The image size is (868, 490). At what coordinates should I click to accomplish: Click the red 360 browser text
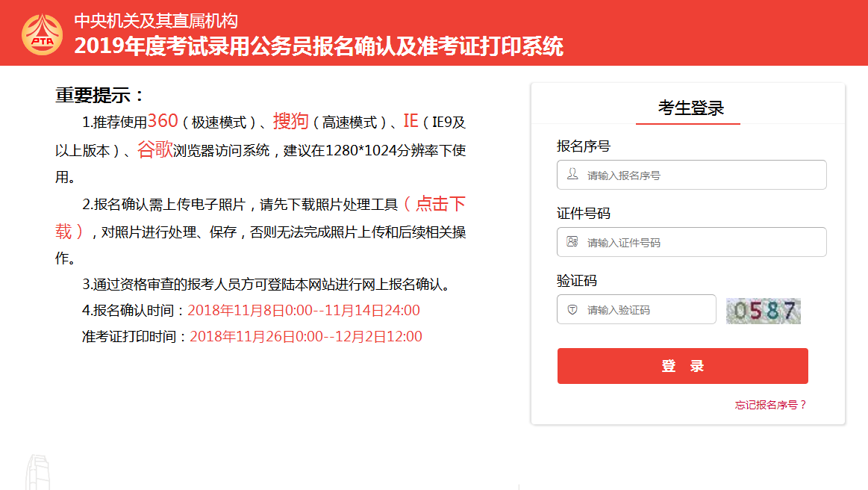pyautogui.click(x=163, y=120)
